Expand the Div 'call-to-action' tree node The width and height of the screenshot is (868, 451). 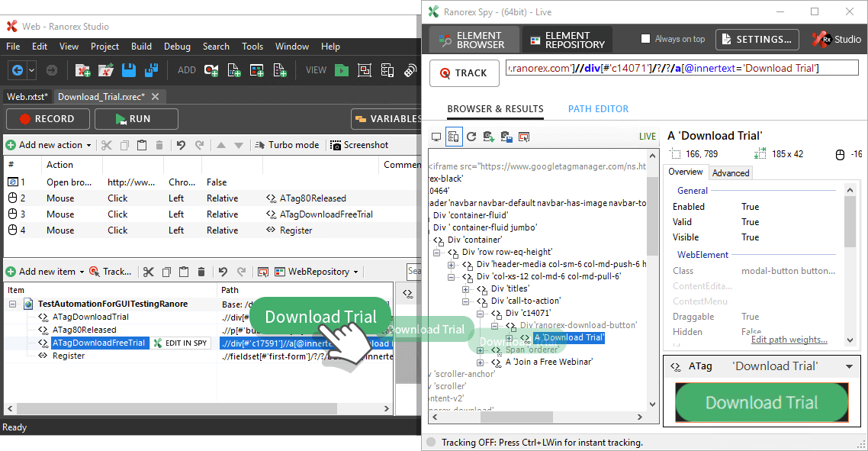(x=465, y=301)
